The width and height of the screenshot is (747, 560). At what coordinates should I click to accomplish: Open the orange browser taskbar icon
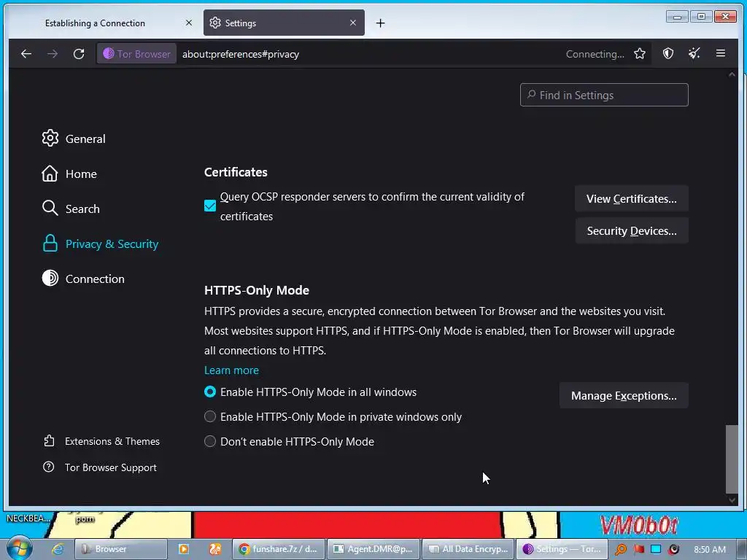(215, 549)
